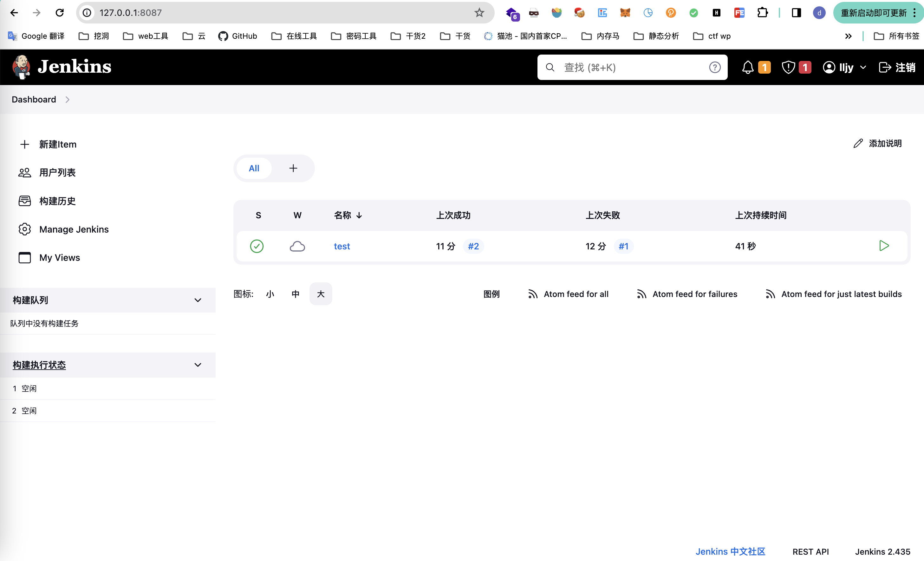Collapse the 构建队列 panel
The image size is (924, 561).
coord(198,300)
